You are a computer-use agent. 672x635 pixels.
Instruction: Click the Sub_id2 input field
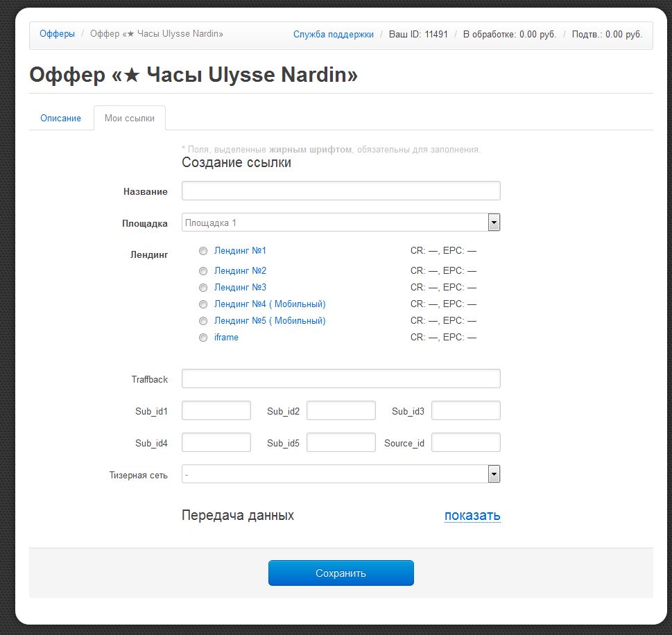click(x=341, y=410)
